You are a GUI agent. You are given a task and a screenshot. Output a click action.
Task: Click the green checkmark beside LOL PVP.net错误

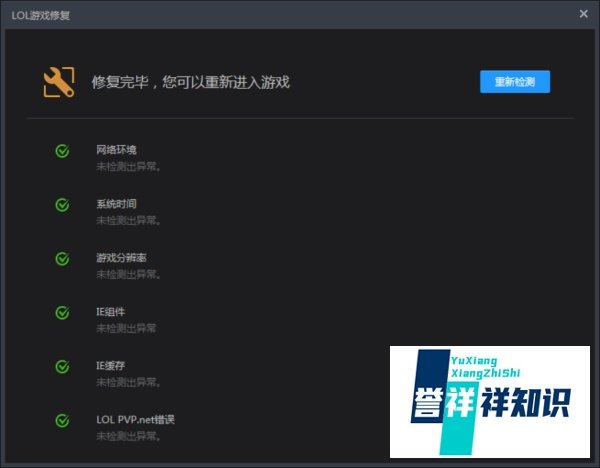tap(62, 421)
